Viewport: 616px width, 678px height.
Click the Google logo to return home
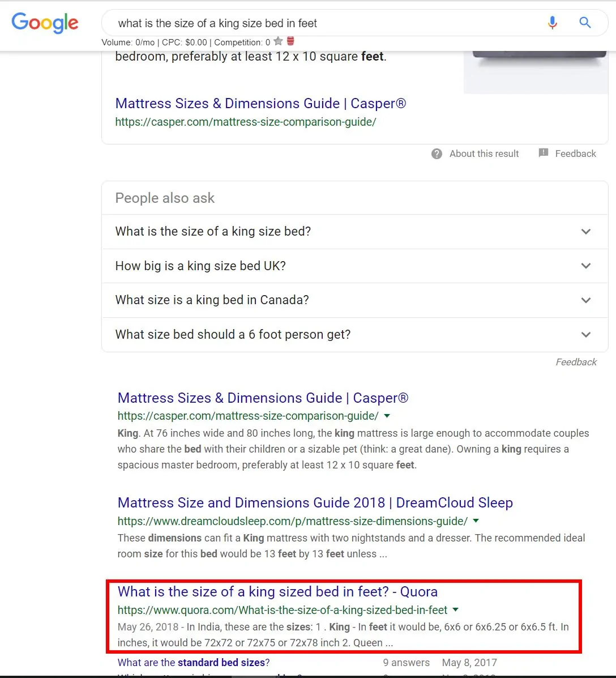(x=45, y=23)
